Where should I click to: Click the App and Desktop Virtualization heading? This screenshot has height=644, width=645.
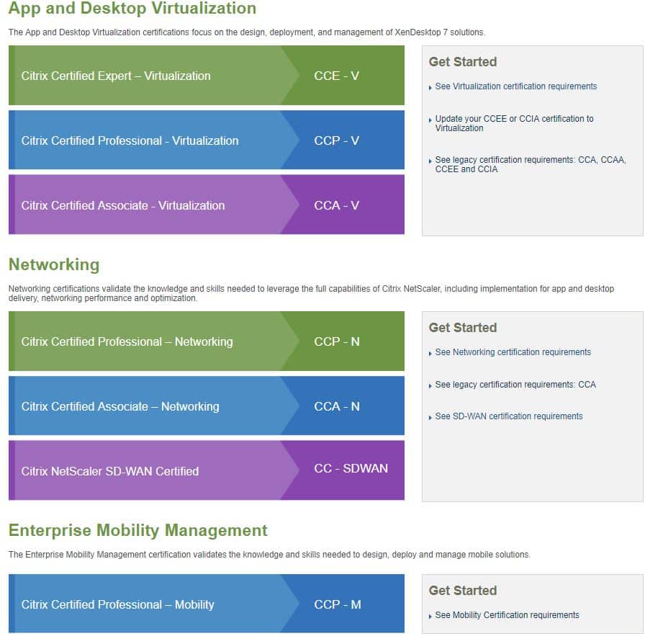[x=132, y=8]
